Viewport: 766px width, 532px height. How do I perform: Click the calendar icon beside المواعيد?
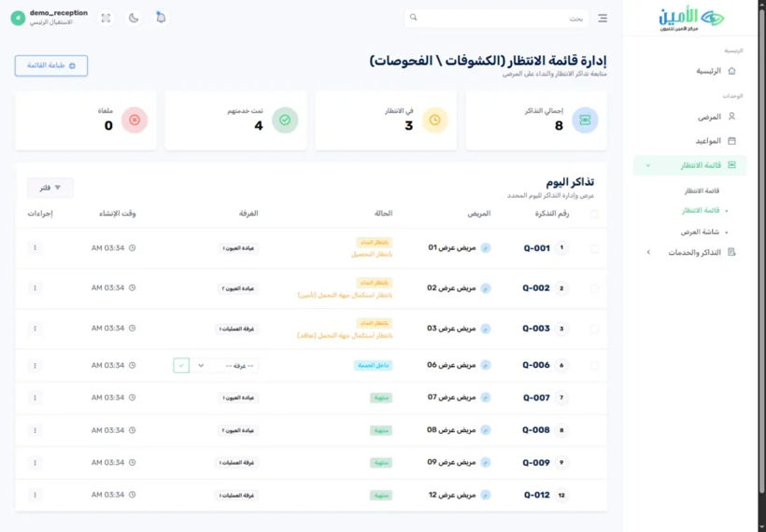[x=731, y=141]
